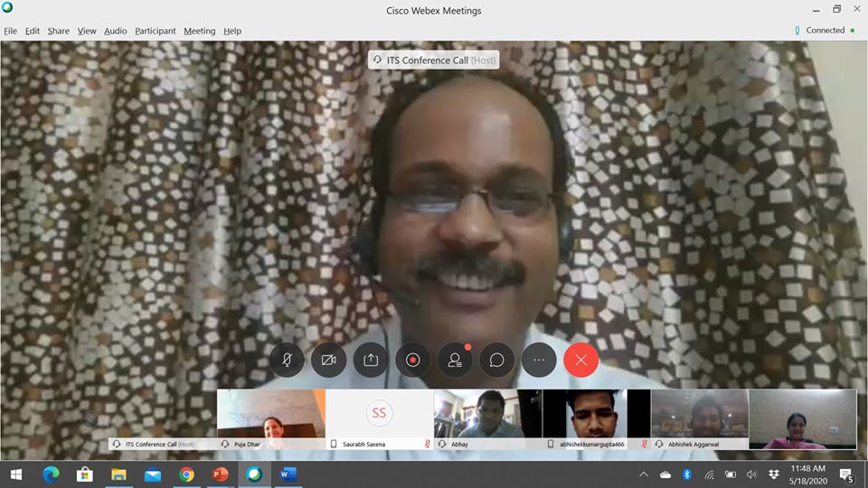Click ITS Conference Call (Host) name label
Screen dimensions: 868x488
pos(434,61)
